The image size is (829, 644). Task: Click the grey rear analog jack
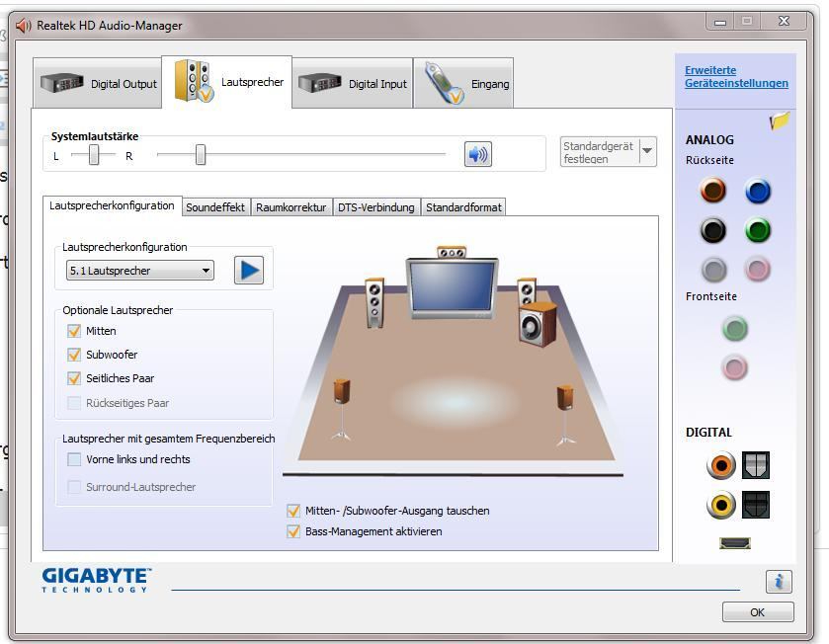tap(713, 270)
